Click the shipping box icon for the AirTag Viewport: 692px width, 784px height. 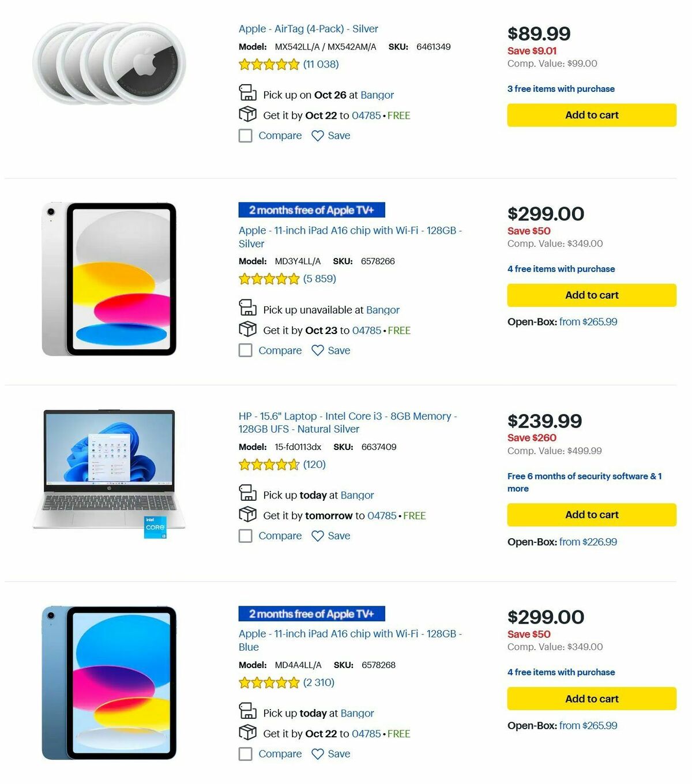[248, 115]
